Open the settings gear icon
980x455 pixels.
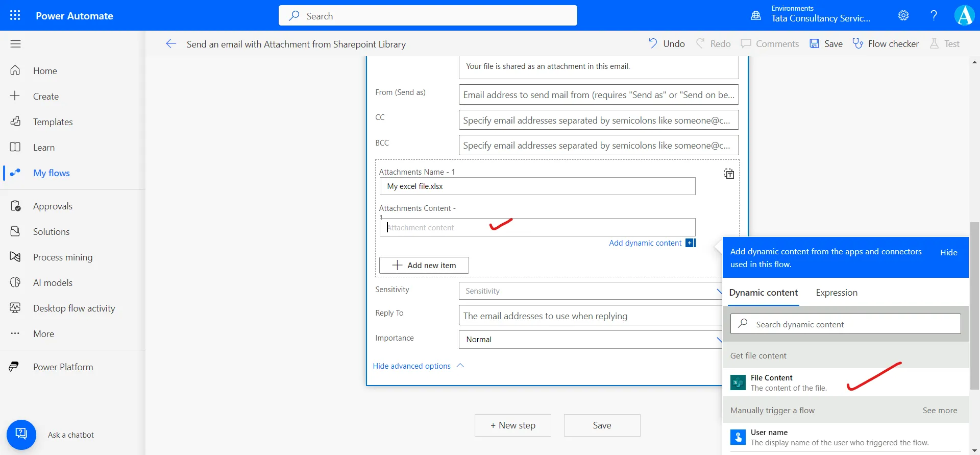tap(903, 15)
